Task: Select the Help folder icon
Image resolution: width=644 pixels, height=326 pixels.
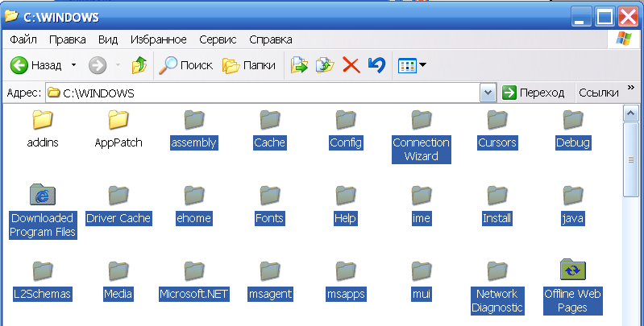Action: pos(346,195)
